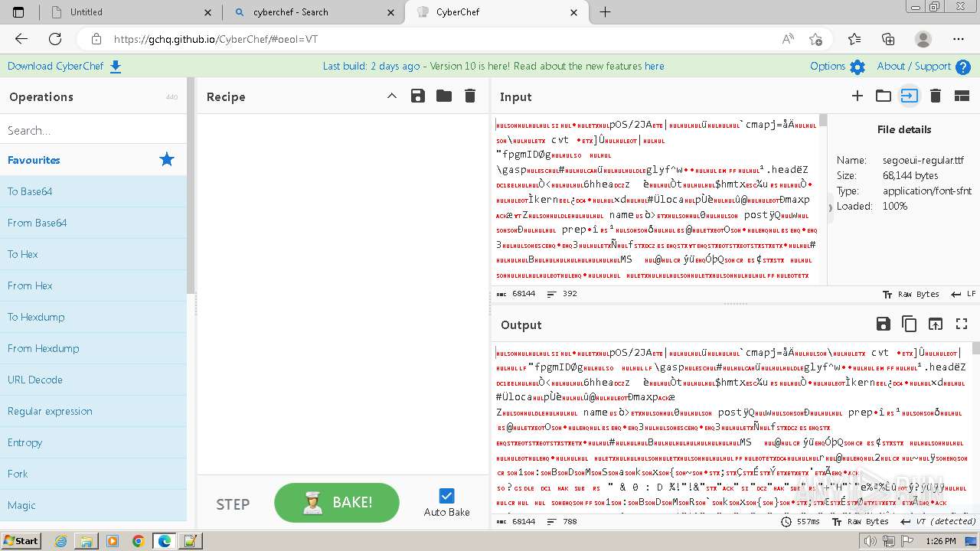
Task: Focus the operations Search field
Action: point(93,130)
